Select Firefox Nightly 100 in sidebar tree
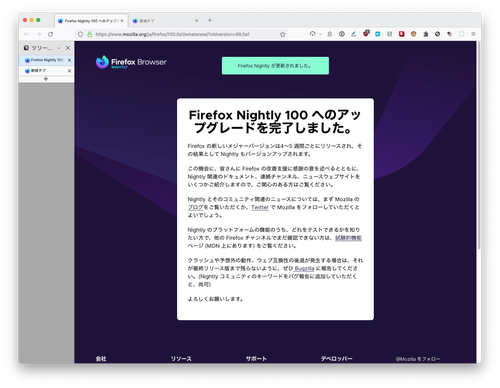This screenshot has width=500, height=388. (x=46, y=60)
